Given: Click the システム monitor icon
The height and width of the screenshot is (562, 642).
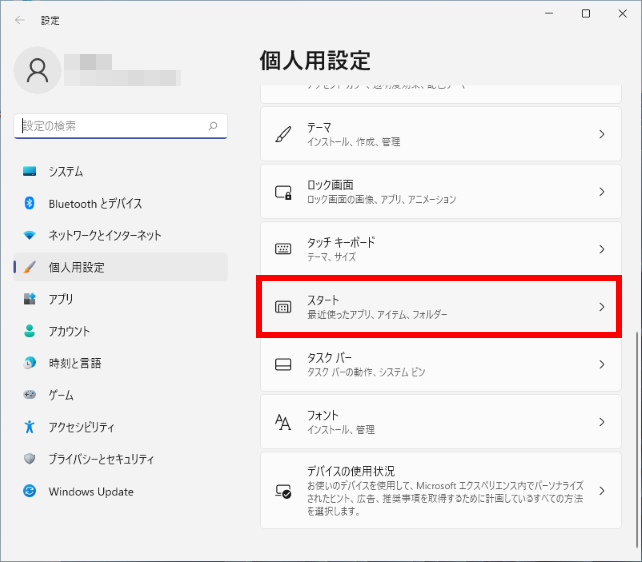Looking at the screenshot, I should pos(29,171).
